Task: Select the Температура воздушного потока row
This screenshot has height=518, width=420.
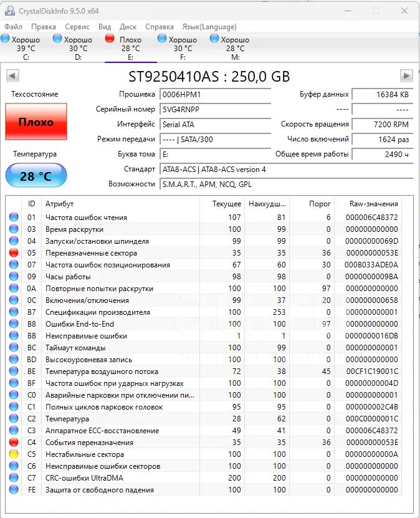Action: point(204,372)
